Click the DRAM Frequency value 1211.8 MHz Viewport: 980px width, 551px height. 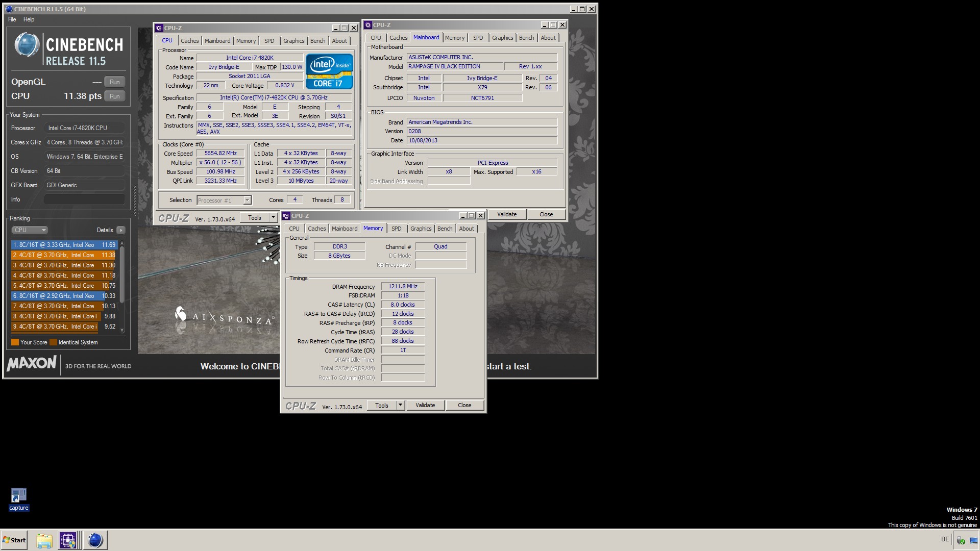click(403, 286)
